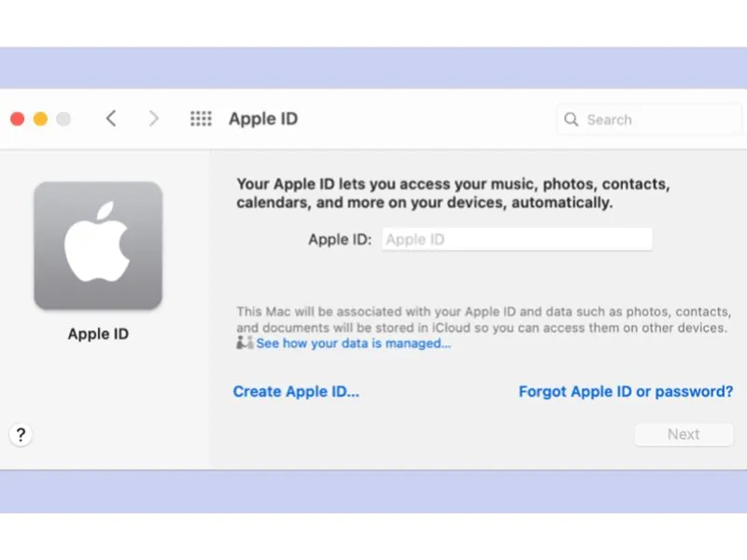Click the 'Apple ID' label under logo
Viewport: 747px width, 560px height.
click(x=98, y=334)
